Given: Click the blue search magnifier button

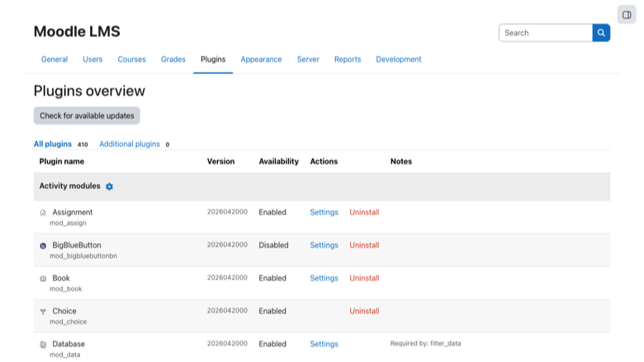Looking at the screenshot, I should (x=601, y=33).
